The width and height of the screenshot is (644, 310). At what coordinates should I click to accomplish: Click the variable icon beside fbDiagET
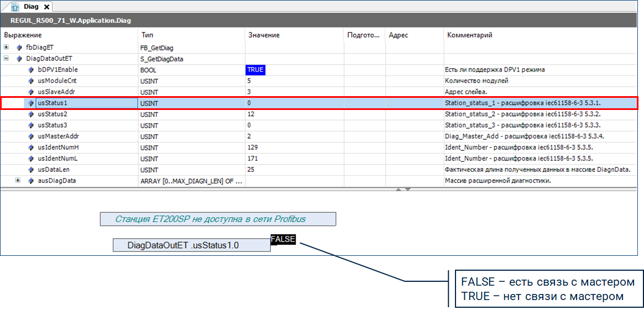click(x=19, y=48)
